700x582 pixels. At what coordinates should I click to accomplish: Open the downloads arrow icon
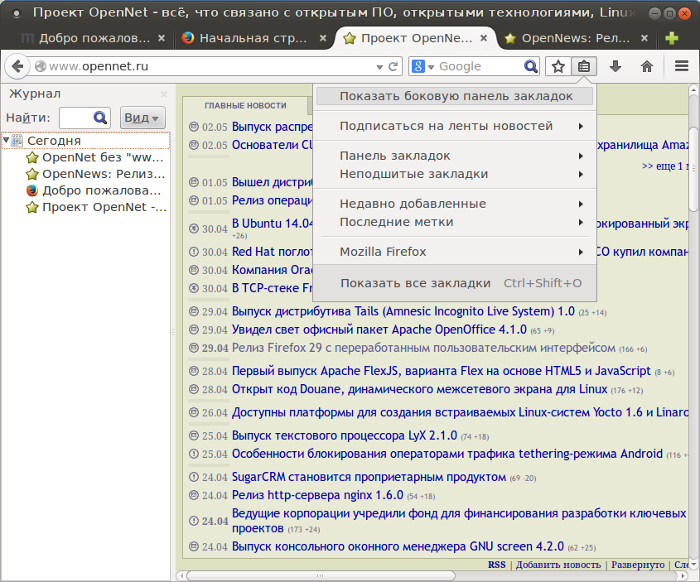tap(615, 66)
